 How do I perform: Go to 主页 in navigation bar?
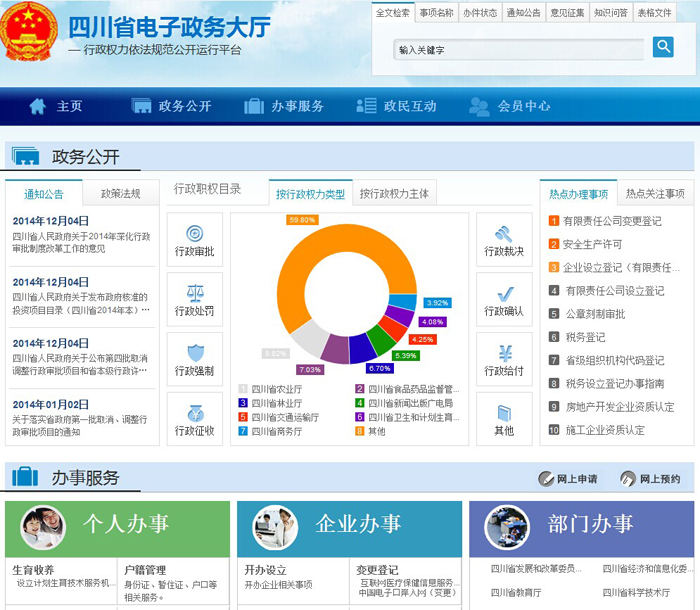pyautogui.click(x=56, y=106)
